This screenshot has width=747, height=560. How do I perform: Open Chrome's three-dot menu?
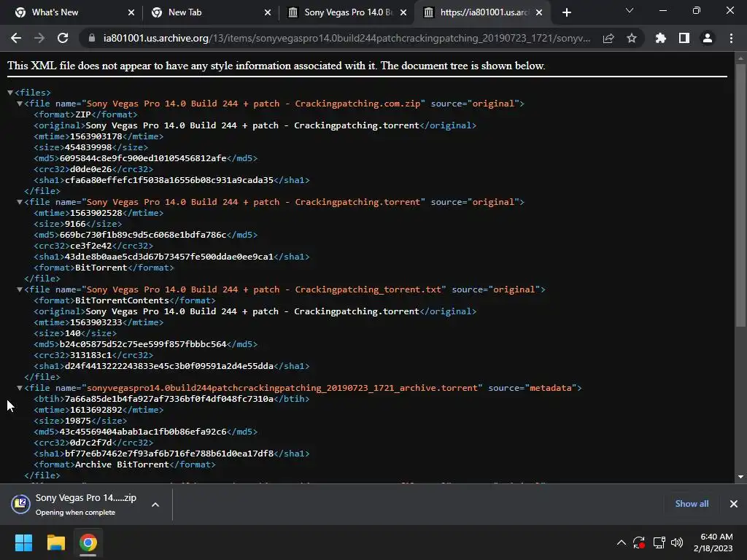pos(731,38)
